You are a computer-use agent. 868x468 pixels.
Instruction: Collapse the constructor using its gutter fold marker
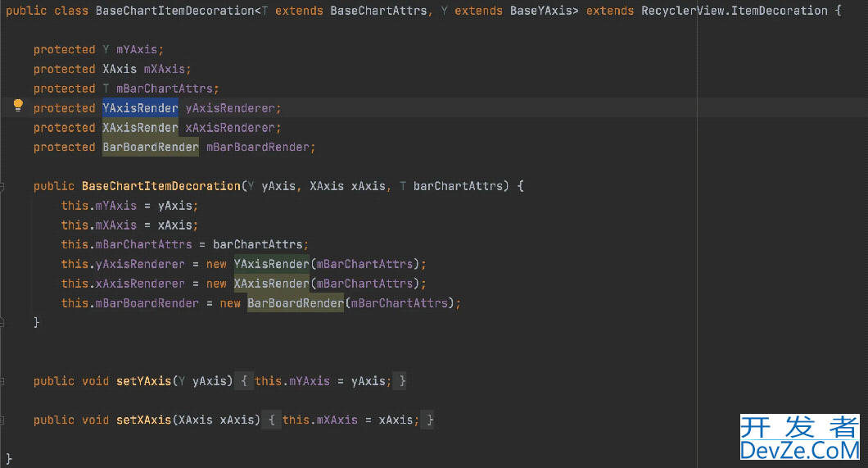pyautogui.click(x=2, y=187)
